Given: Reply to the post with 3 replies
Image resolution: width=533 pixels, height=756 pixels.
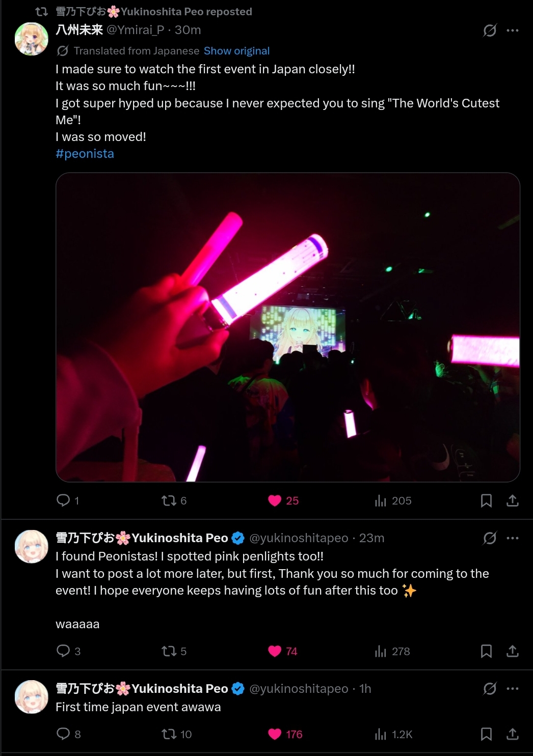Looking at the screenshot, I should [x=68, y=651].
